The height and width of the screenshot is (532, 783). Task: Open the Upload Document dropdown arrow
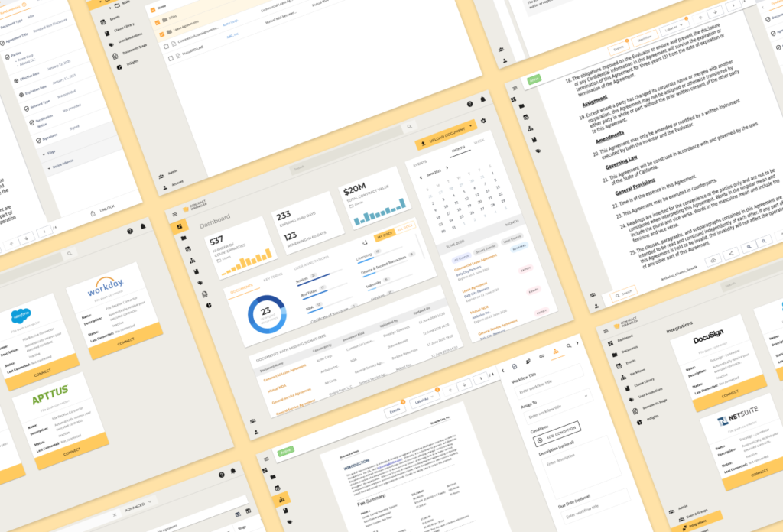click(472, 124)
